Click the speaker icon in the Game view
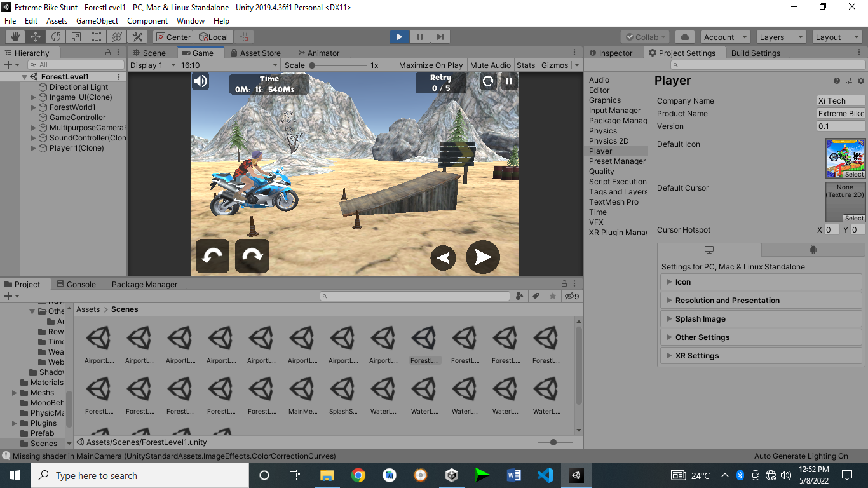Image resolution: width=868 pixels, height=488 pixels. [x=200, y=81]
